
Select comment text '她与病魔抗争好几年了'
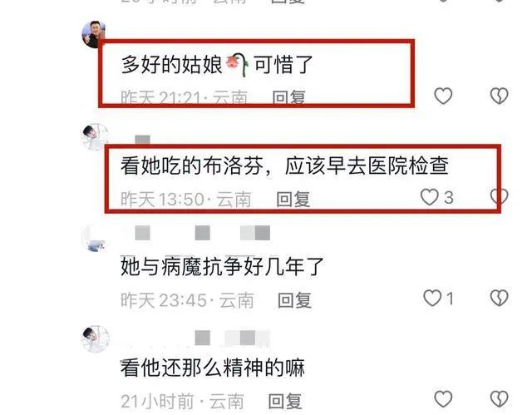(222, 267)
